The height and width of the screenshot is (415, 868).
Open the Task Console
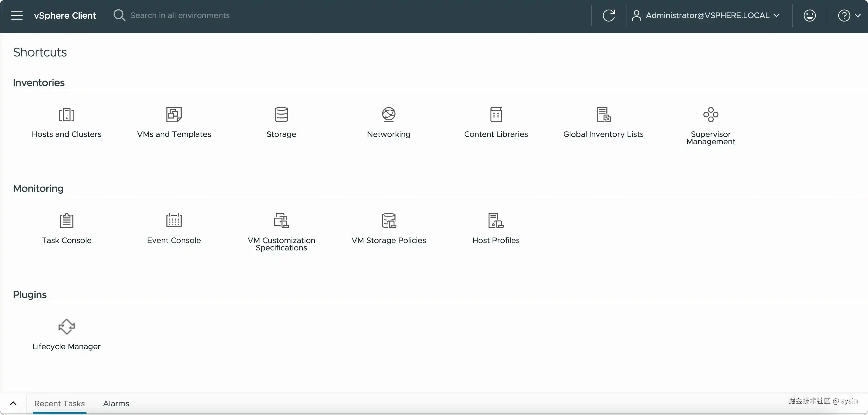point(66,221)
